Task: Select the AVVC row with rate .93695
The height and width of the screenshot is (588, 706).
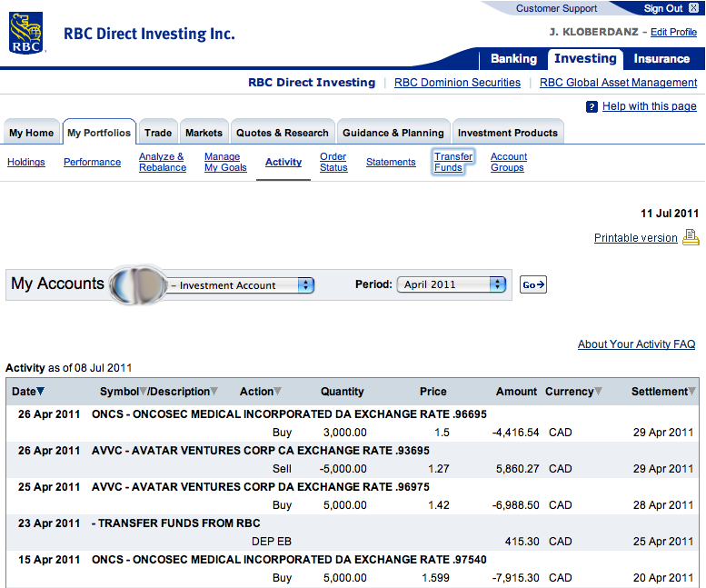Action: 353,460
